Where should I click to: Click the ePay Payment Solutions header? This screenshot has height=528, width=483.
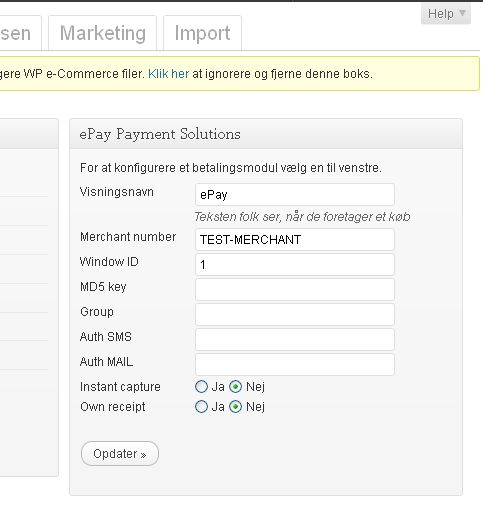click(x=266, y=134)
